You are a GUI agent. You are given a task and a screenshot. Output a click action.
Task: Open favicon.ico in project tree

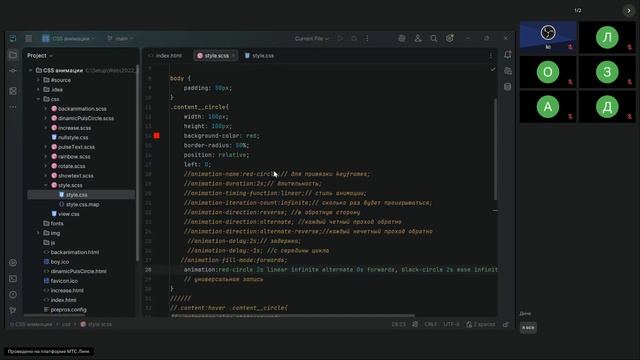tap(60, 281)
